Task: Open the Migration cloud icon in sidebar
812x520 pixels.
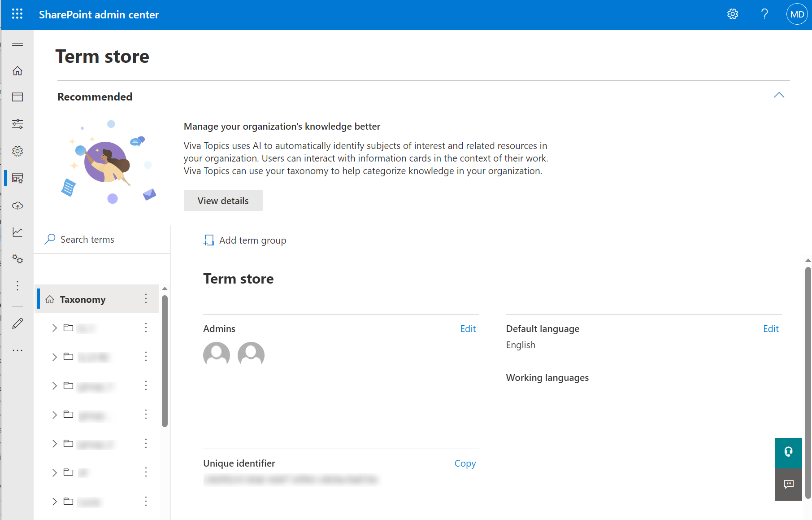Action: tap(17, 205)
